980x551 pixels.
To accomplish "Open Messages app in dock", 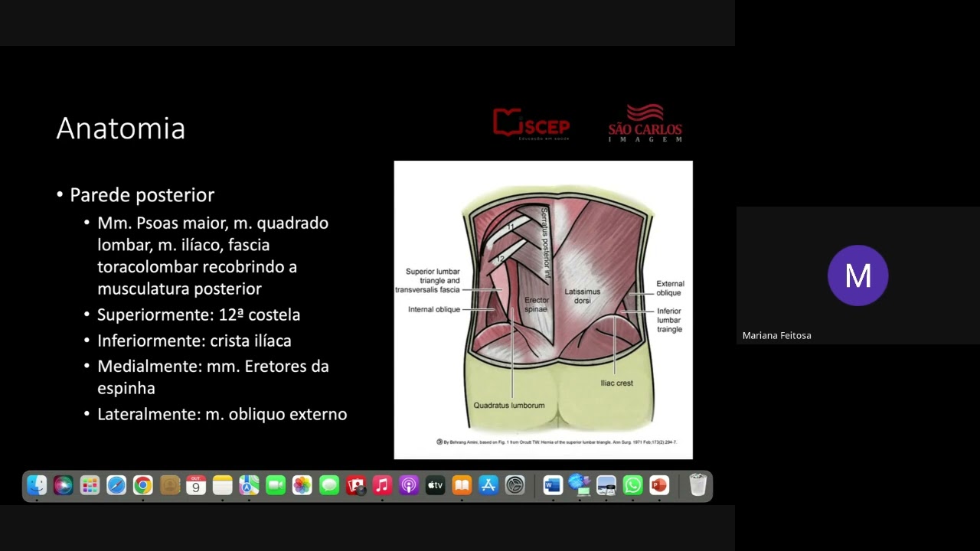I will pos(329,485).
